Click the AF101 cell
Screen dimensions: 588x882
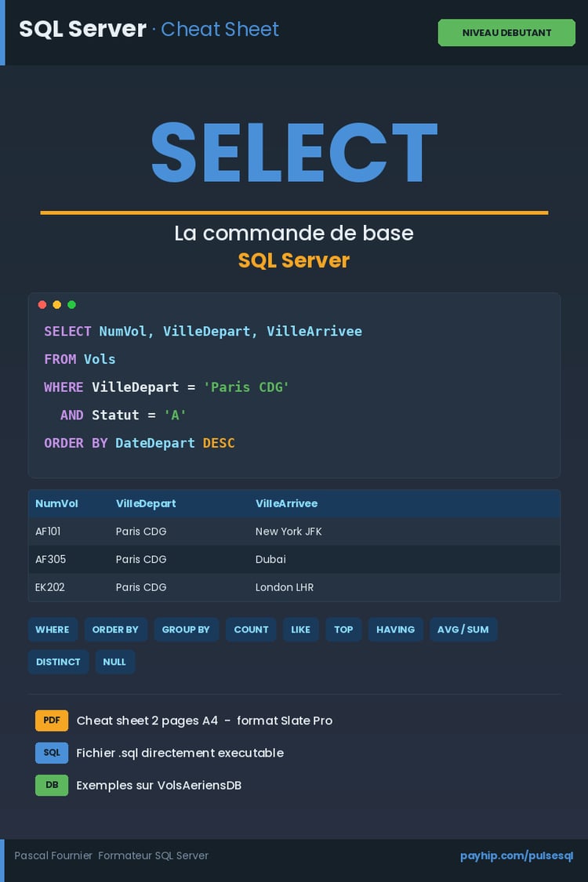(x=48, y=532)
